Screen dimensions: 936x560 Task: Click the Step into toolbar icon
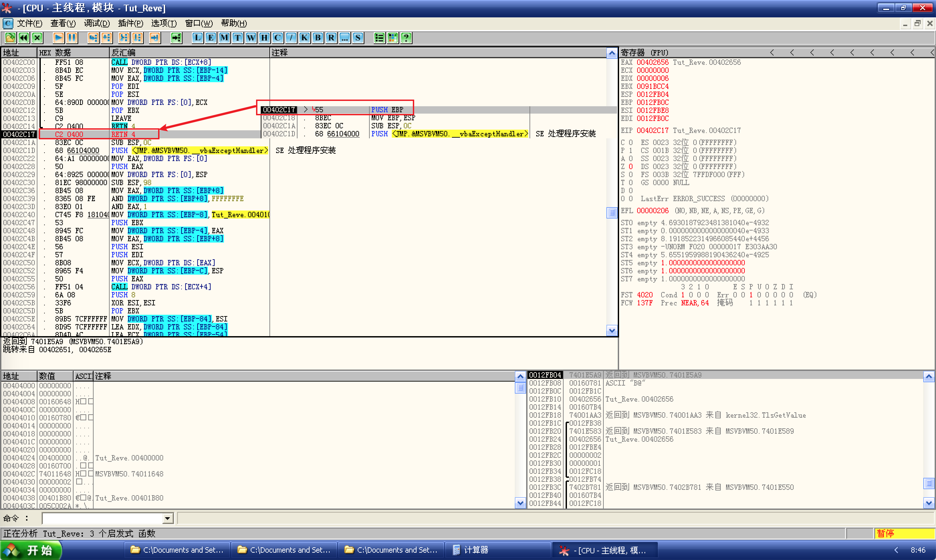coord(93,38)
